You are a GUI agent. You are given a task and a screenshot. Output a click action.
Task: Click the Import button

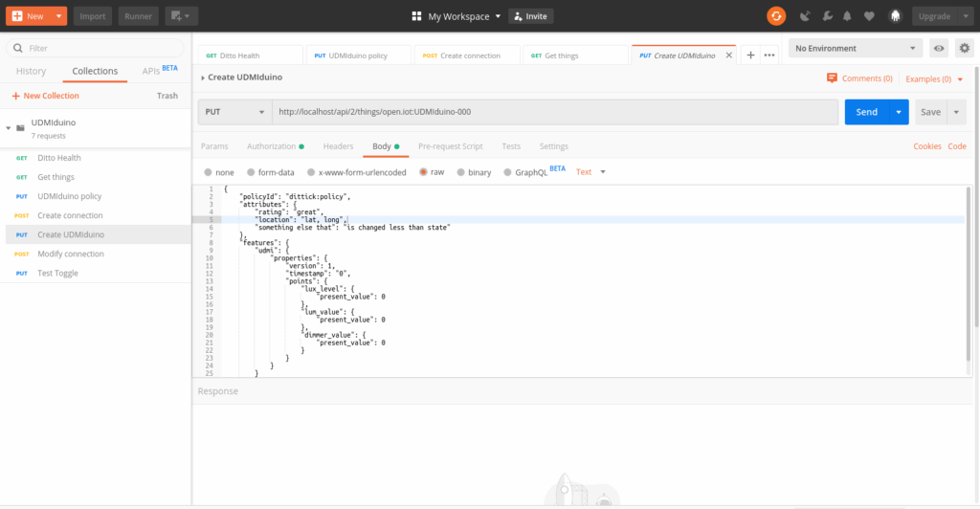[93, 16]
